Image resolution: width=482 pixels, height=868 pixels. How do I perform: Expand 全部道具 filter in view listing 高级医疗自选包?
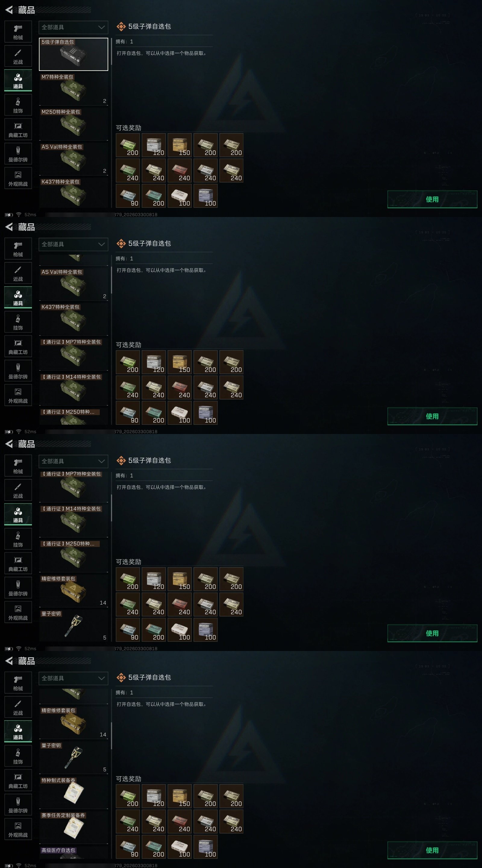(x=74, y=678)
